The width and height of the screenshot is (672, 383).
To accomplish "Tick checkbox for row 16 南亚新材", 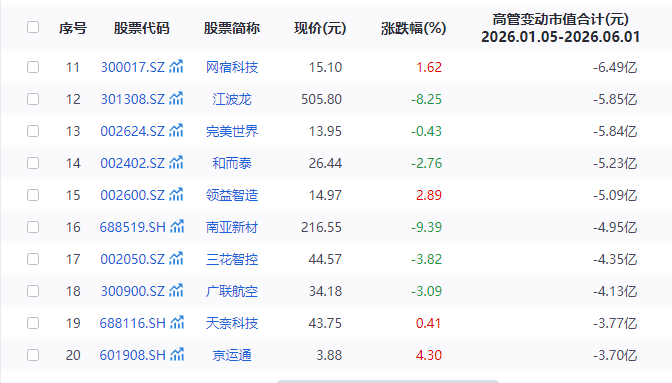I will point(33,227).
